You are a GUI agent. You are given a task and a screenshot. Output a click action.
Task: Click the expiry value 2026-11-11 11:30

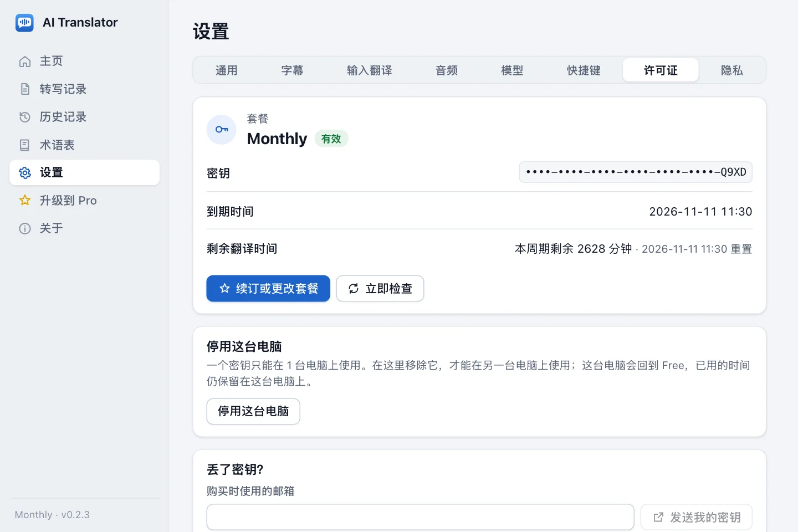tap(700, 212)
